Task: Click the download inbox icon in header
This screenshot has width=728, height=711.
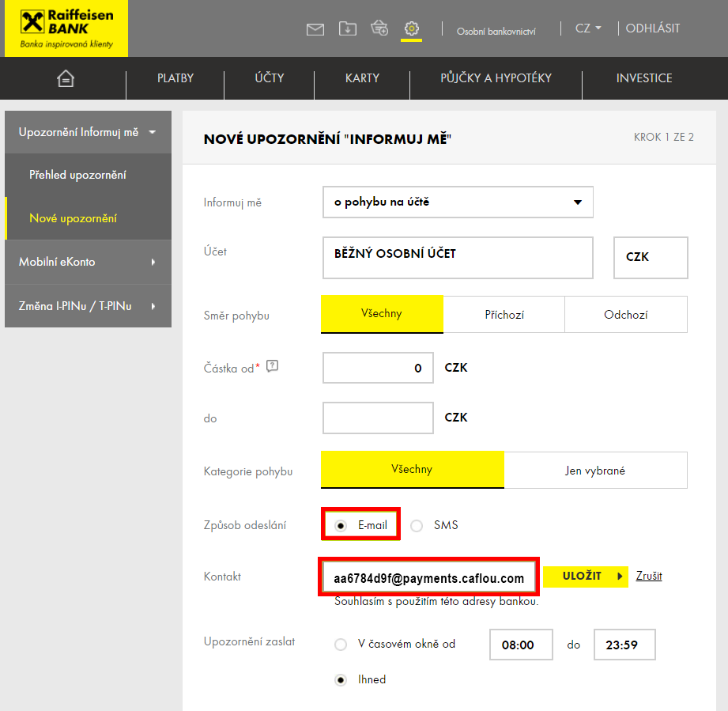Action: [348, 28]
